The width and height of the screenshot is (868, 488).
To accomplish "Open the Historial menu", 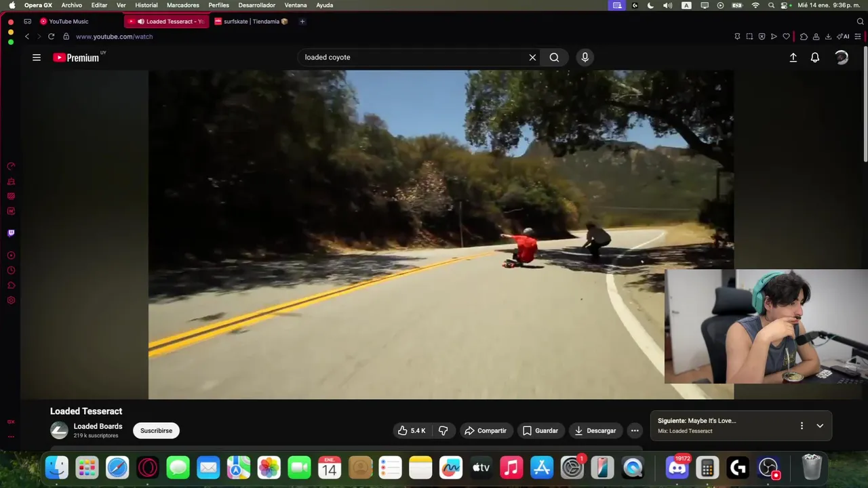I will [x=146, y=5].
